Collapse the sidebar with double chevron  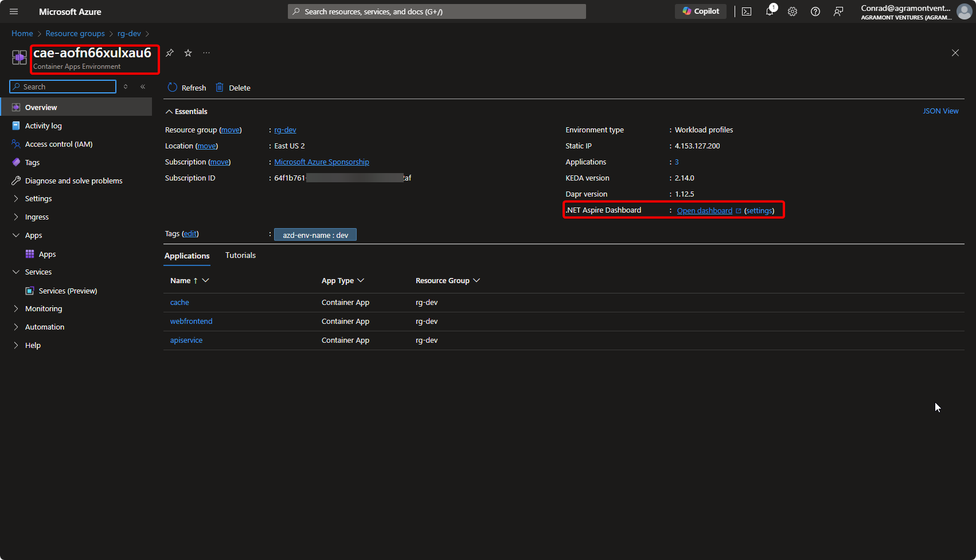[x=143, y=87]
